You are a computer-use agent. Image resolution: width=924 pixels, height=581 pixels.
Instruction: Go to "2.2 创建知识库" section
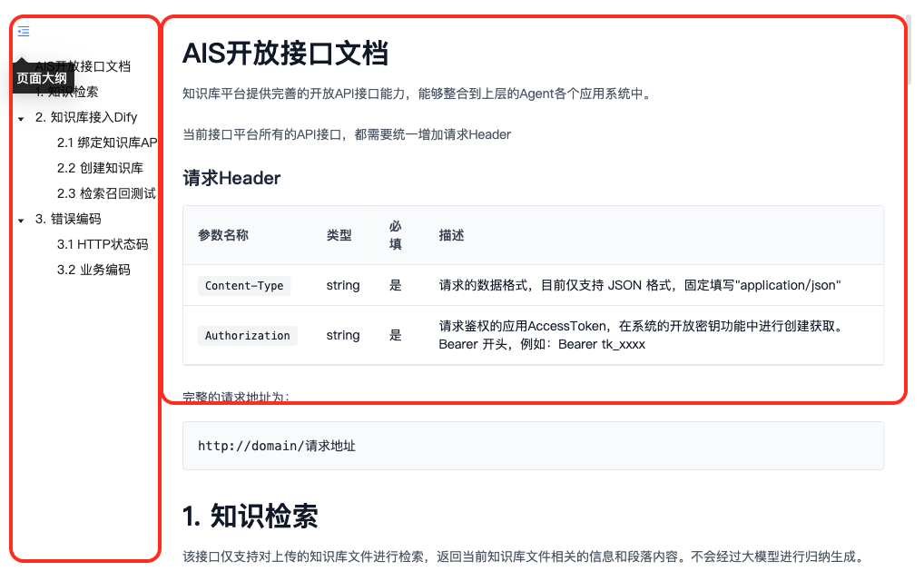point(100,168)
